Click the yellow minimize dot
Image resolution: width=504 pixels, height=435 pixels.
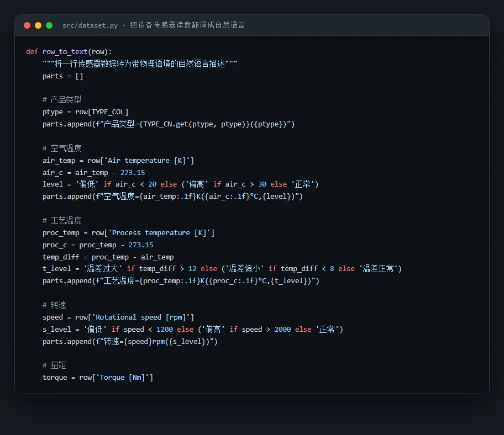pyautogui.click(x=38, y=25)
